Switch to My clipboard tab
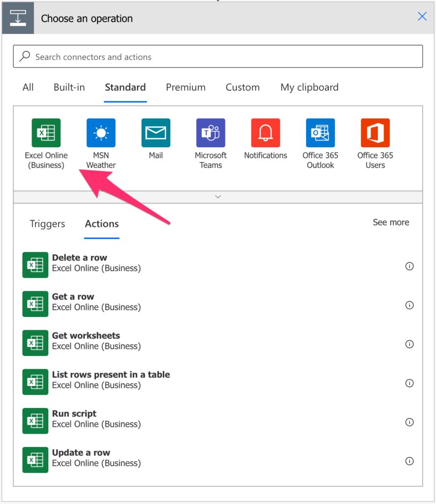Screen dimensions: 436x504 pos(309,87)
